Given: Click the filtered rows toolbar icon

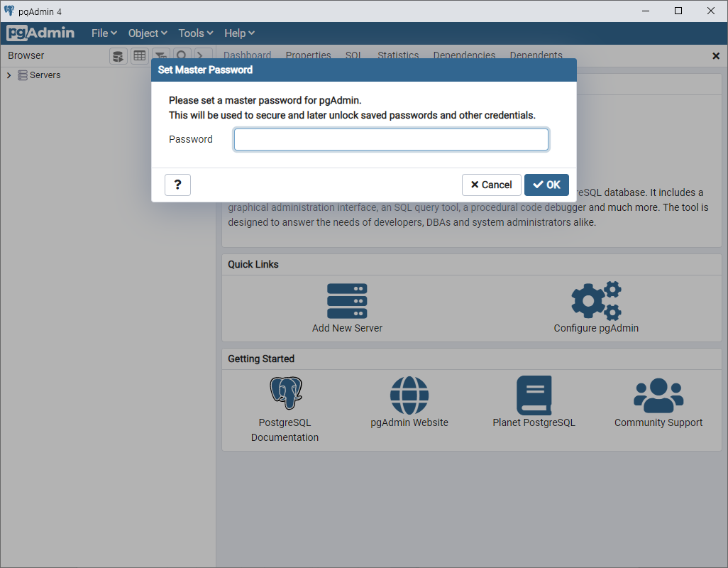Looking at the screenshot, I should tap(160, 55).
